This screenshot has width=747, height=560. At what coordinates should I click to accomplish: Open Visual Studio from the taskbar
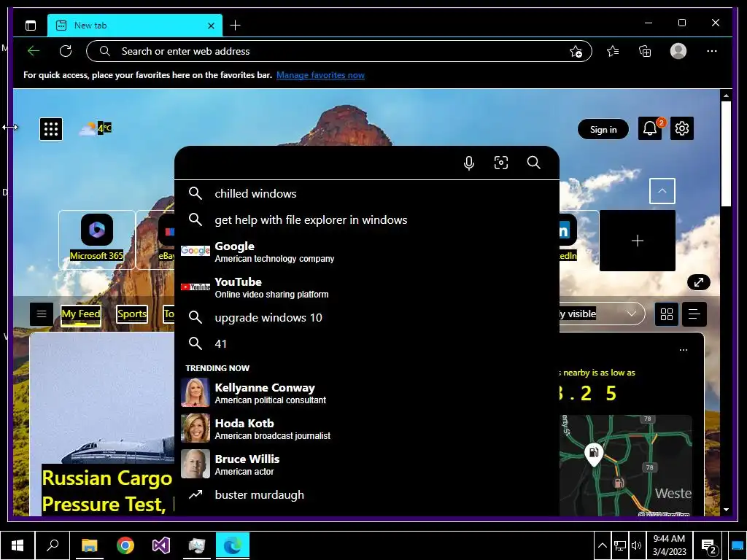[161, 545]
